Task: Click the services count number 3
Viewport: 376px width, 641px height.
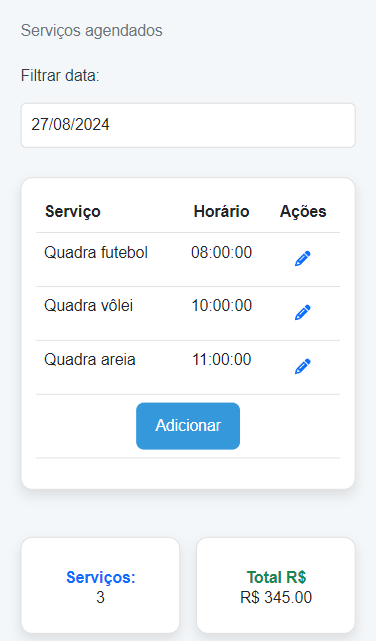Action: click(101, 597)
